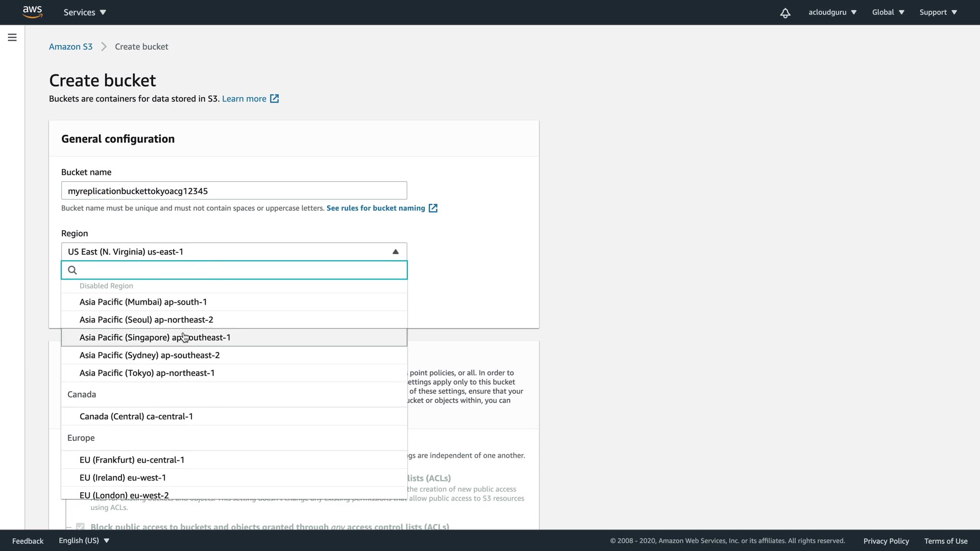Open the notifications bell icon
Viewport: 980px width, 551px height.
coord(785,13)
